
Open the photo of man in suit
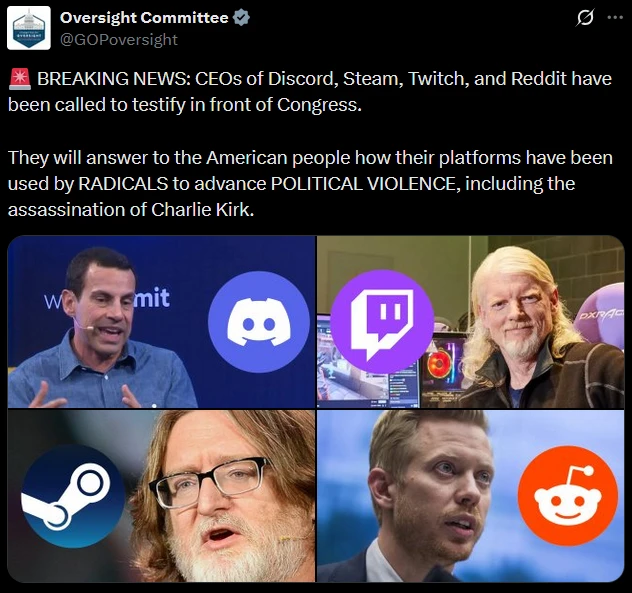point(470,496)
